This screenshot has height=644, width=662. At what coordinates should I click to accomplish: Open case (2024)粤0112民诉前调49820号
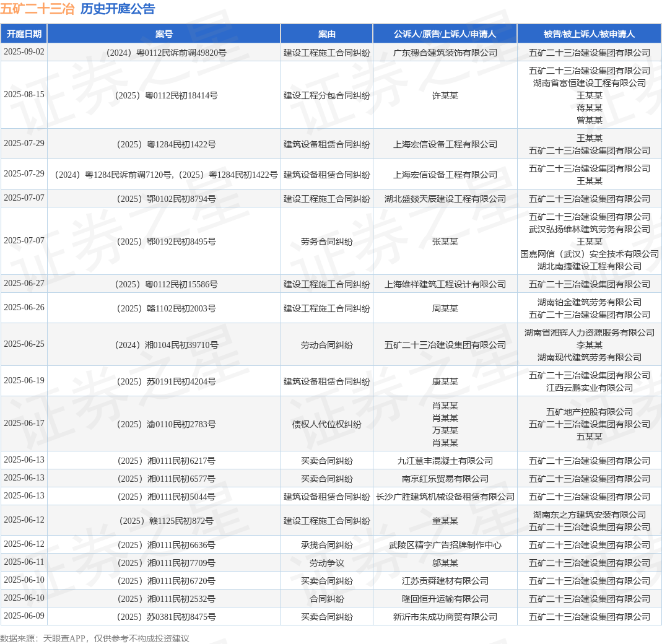[164, 53]
